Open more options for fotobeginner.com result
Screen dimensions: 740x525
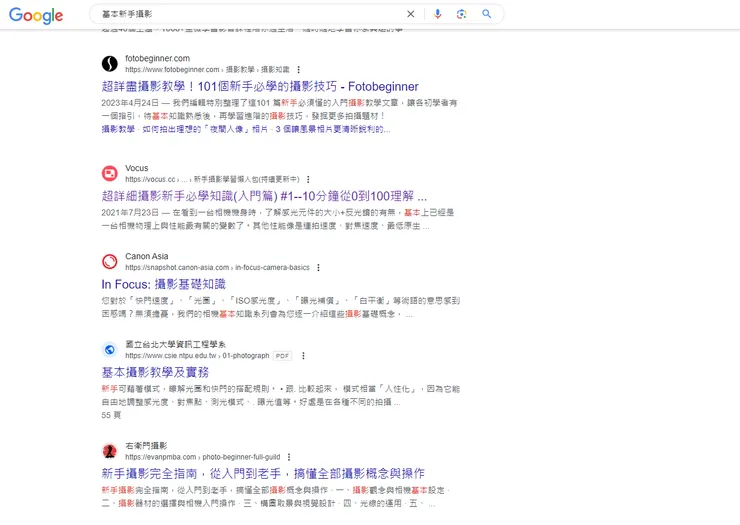[299, 70]
